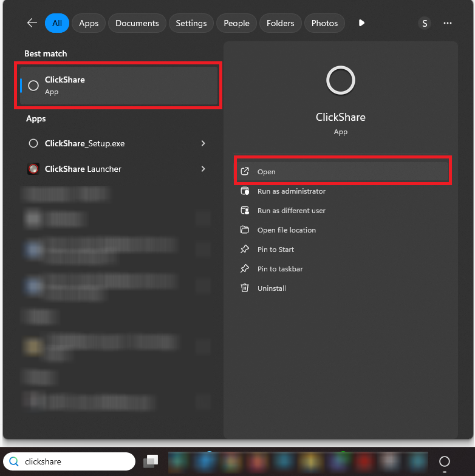Switch to the Apps filter tab
Viewport: 475px width, 476px height.
89,23
